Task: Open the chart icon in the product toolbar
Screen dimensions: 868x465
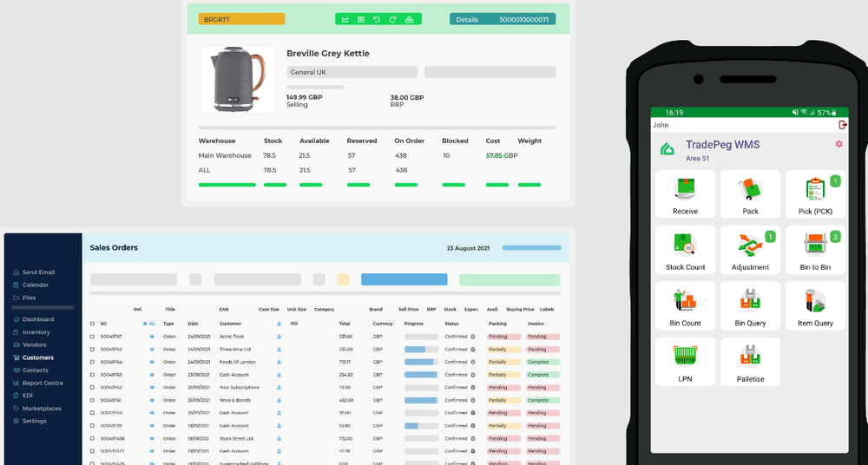Action: 345,19
